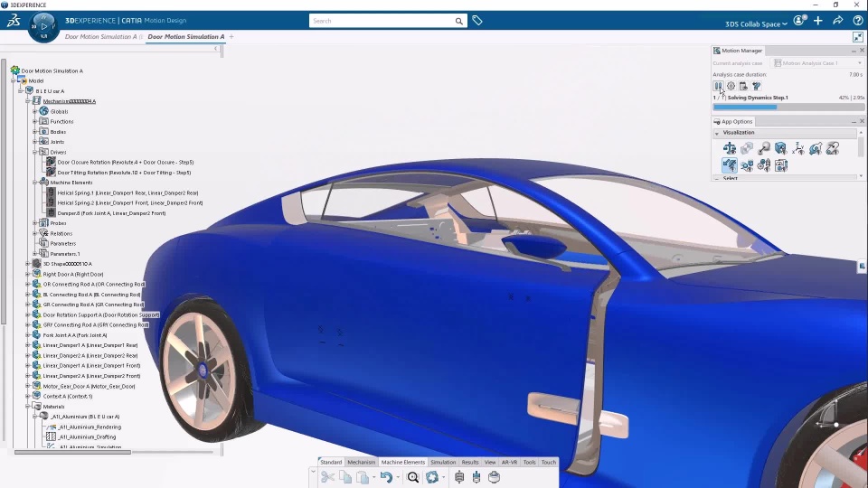Click the gears and rocket visualization icon
868x488 pixels.
764,164
